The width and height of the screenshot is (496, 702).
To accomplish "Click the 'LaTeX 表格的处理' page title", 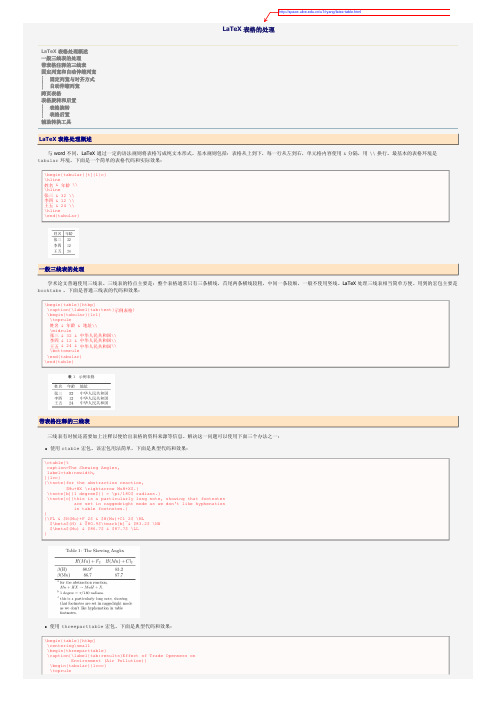I will point(248,29).
